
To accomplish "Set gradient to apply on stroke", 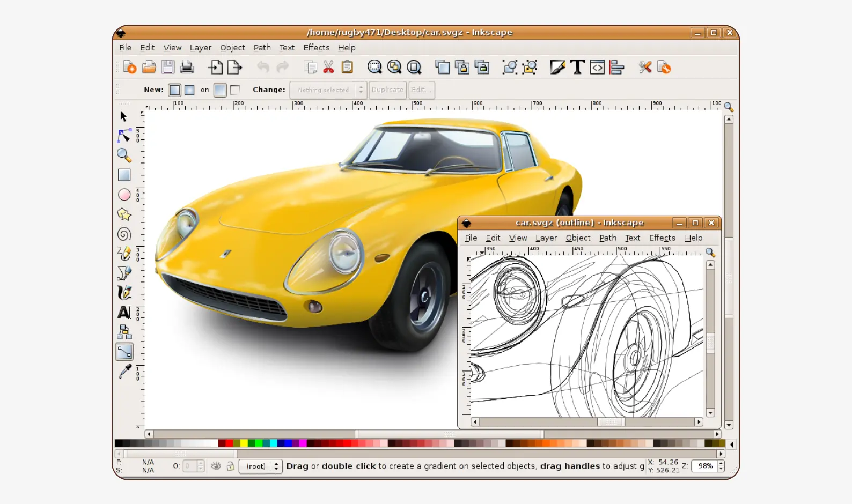I will 235,90.
